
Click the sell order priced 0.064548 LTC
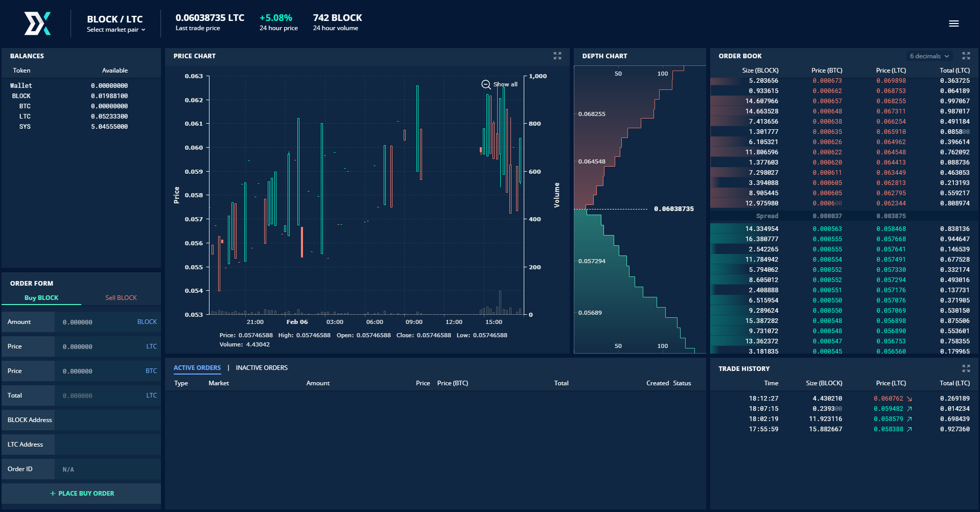(x=844, y=152)
